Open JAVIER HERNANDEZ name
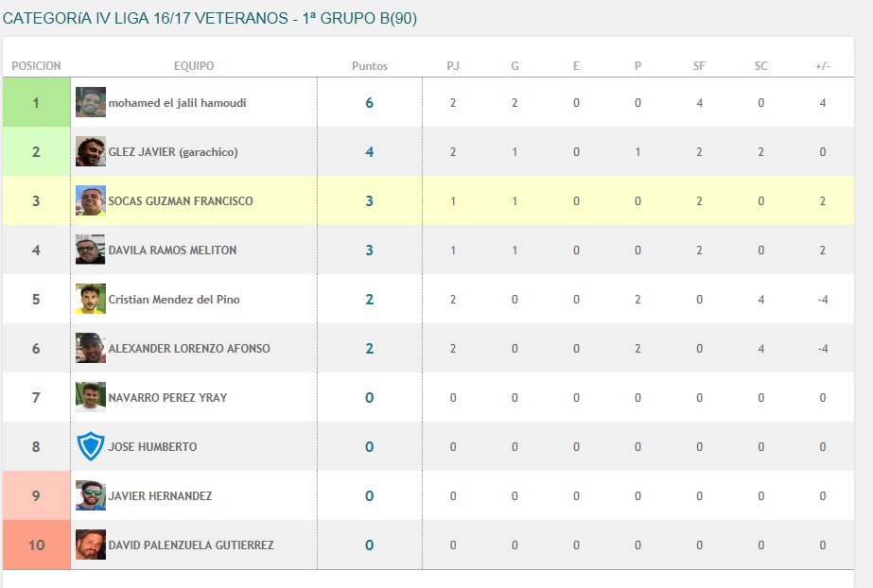This screenshot has height=588, width=873. point(161,495)
